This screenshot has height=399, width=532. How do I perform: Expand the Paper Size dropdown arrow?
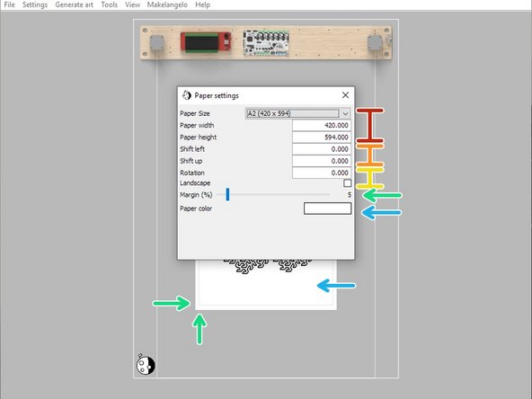tap(345, 113)
